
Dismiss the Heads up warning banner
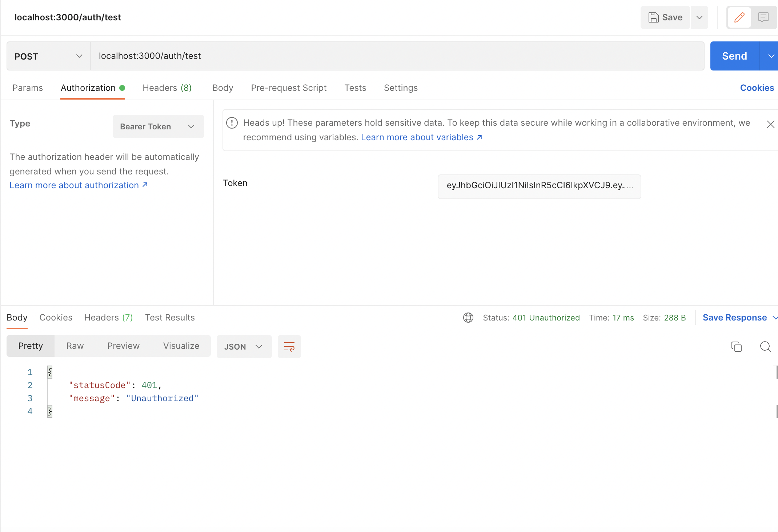[770, 124]
